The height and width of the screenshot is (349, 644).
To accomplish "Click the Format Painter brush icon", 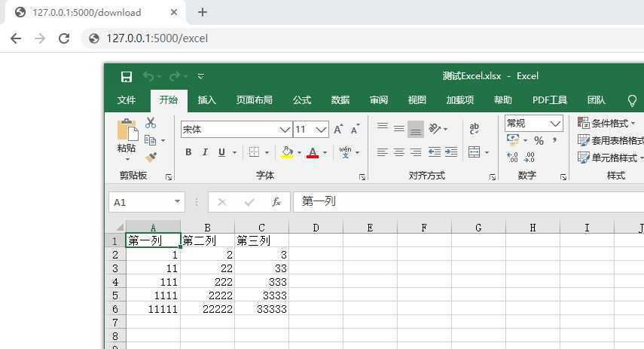I will point(151,157).
